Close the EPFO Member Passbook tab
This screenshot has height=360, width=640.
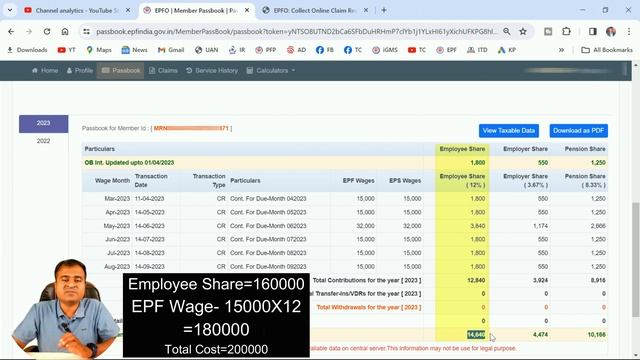coord(247,10)
